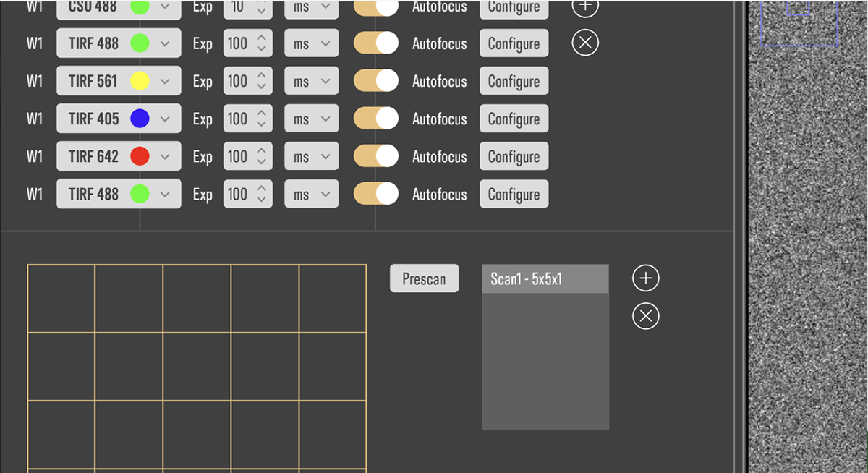868x473 pixels.
Task: Click exposure value field of TIRF 561
Action: click(x=237, y=81)
